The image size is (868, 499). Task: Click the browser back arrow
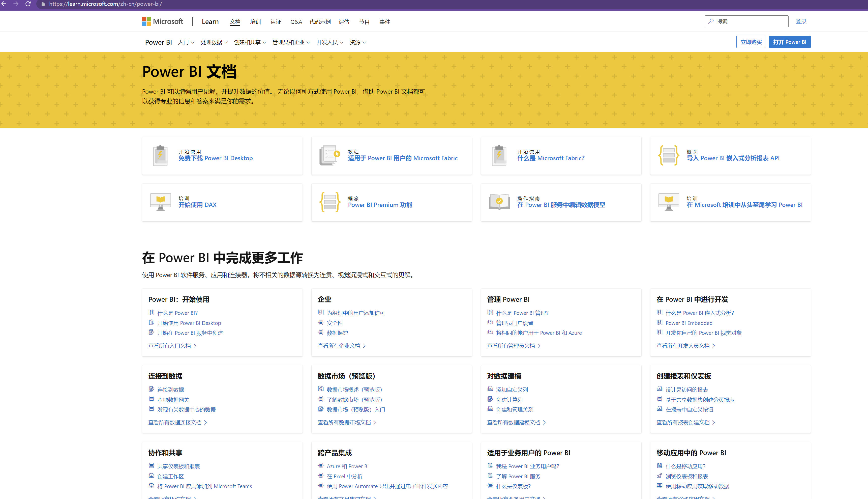[4, 4]
